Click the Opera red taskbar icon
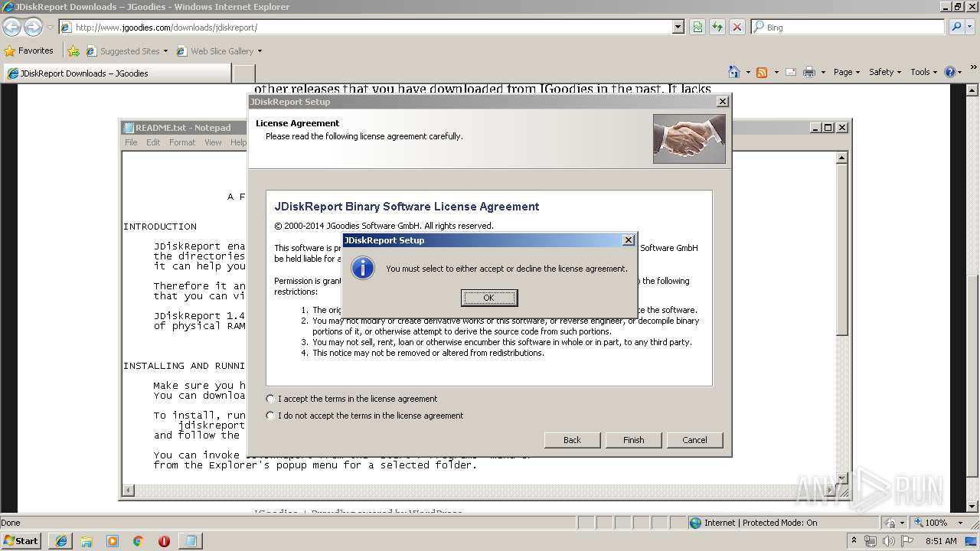 pyautogui.click(x=164, y=541)
